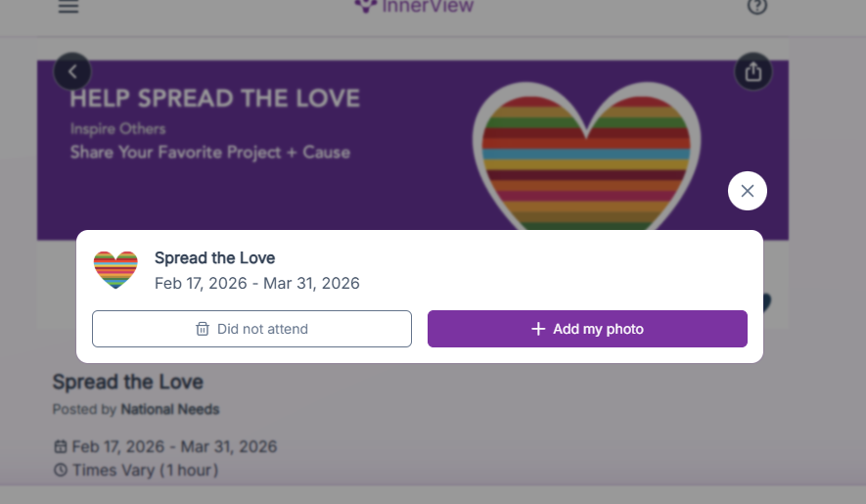This screenshot has width=866, height=504.
Task: Open the National Needs poster link
Action: [169, 409]
